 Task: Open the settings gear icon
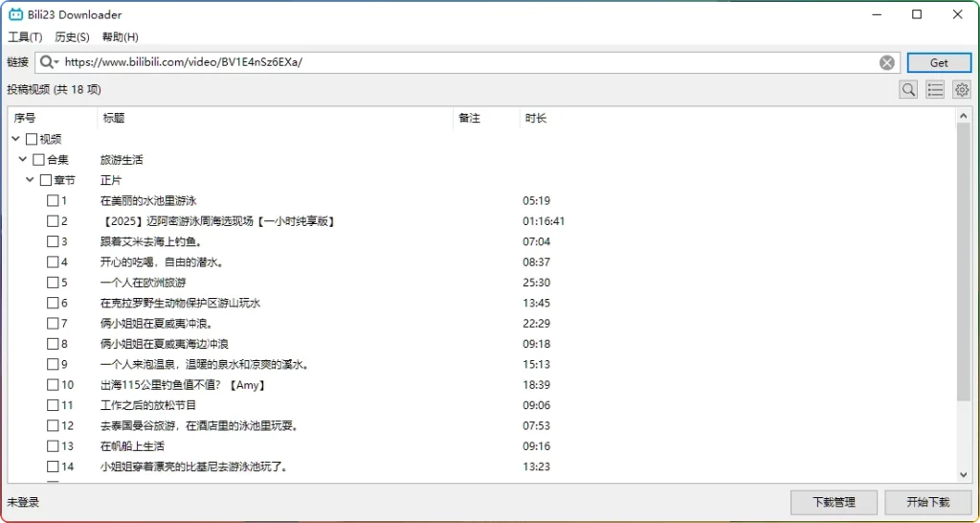pos(961,89)
